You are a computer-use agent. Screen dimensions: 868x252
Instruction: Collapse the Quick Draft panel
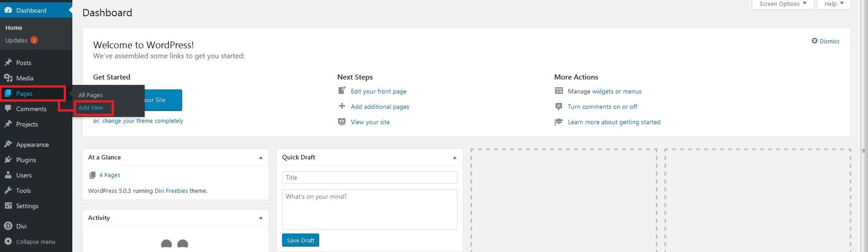(455, 158)
